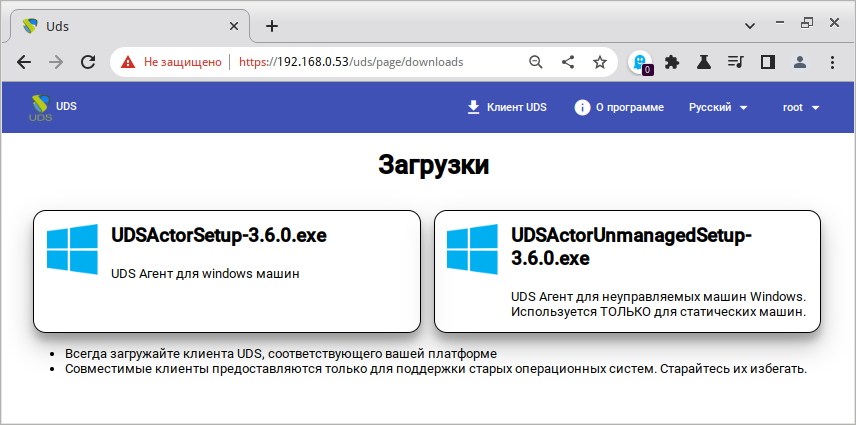Screen dimensions: 856x425
Task: Expand the Русский language dropdown
Action: (x=718, y=107)
